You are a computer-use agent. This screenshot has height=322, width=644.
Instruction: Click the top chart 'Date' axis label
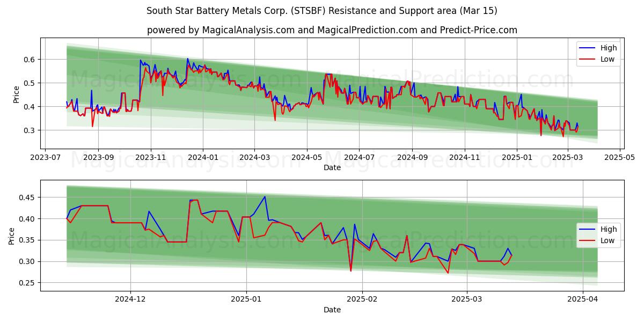(332, 168)
